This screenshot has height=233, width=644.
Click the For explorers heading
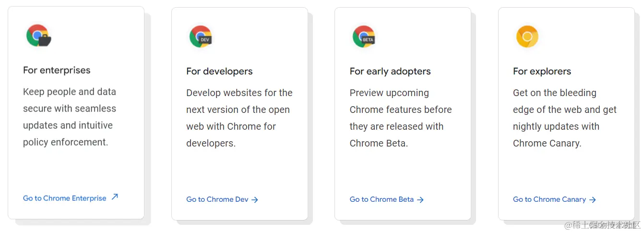[x=542, y=72]
